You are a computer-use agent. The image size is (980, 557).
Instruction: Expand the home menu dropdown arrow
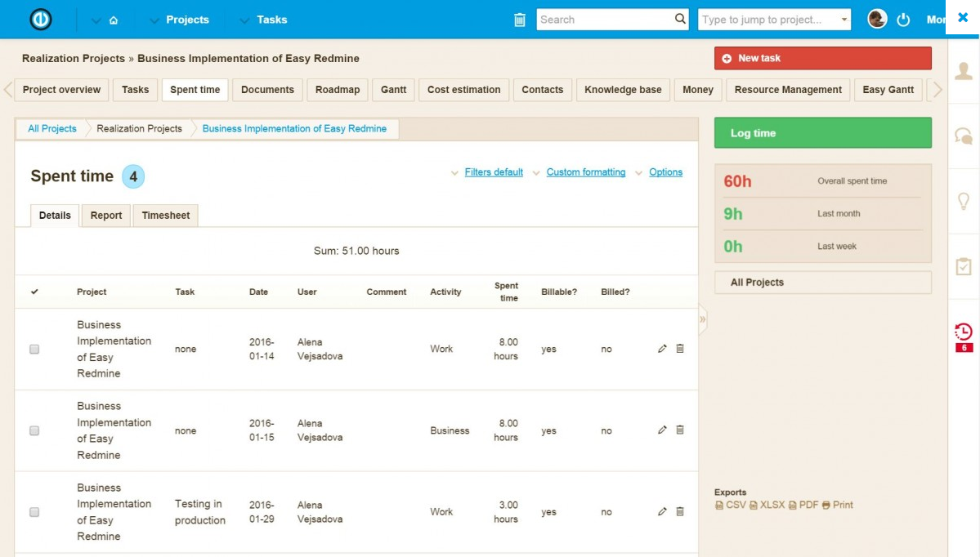(x=96, y=20)
